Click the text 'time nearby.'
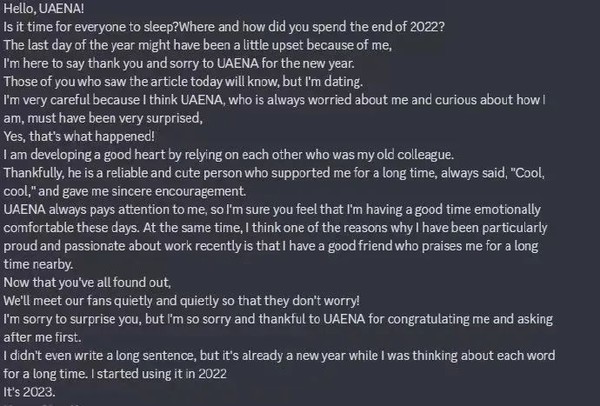The width and height of the screenshot is (600, 406). point(38,264)
